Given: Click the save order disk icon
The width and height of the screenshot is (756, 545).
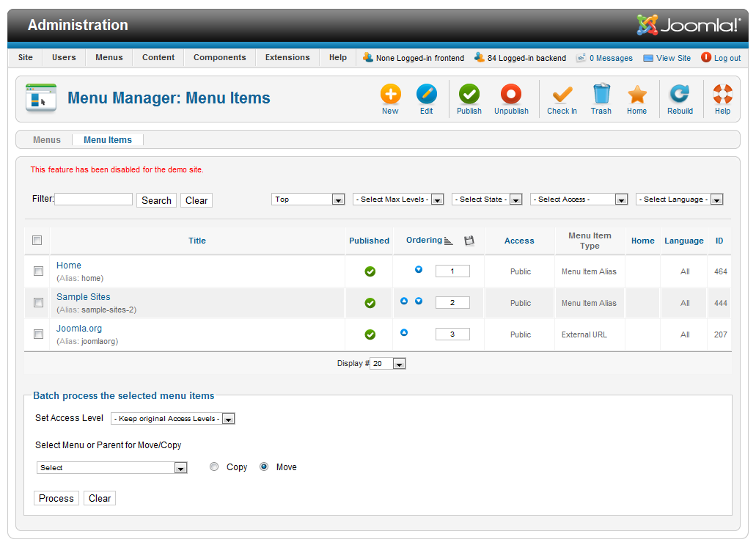Looking at the screenshot, I should [x=469, y=241].
